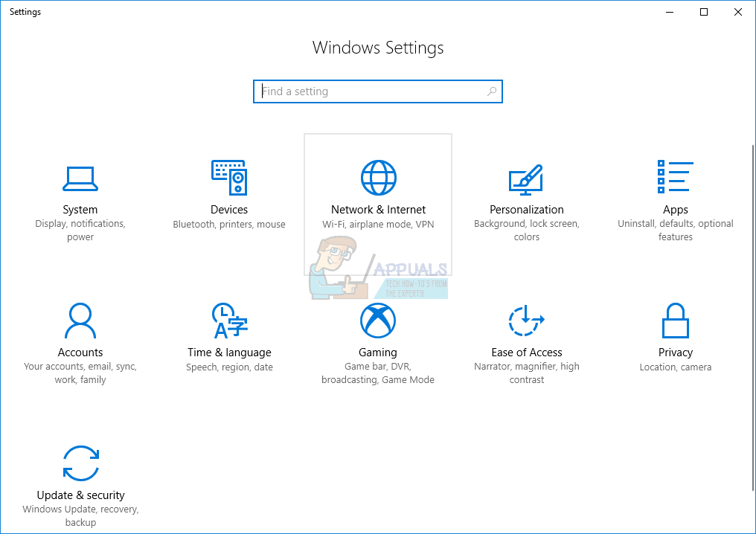The width and height of the screenshot is (756, 534).
Task: Open the Personalization paintbrush icon
Action: [x=526, y=179]
